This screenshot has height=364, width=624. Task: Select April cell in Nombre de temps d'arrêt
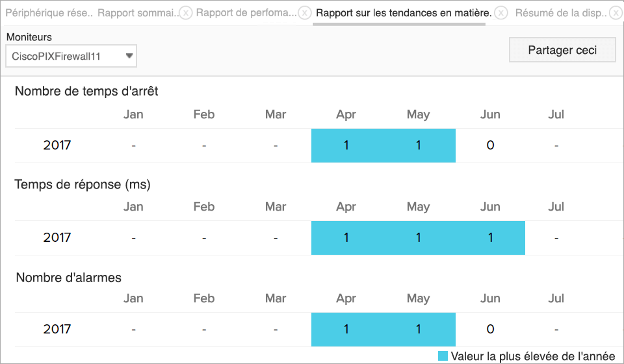point(346,146)
